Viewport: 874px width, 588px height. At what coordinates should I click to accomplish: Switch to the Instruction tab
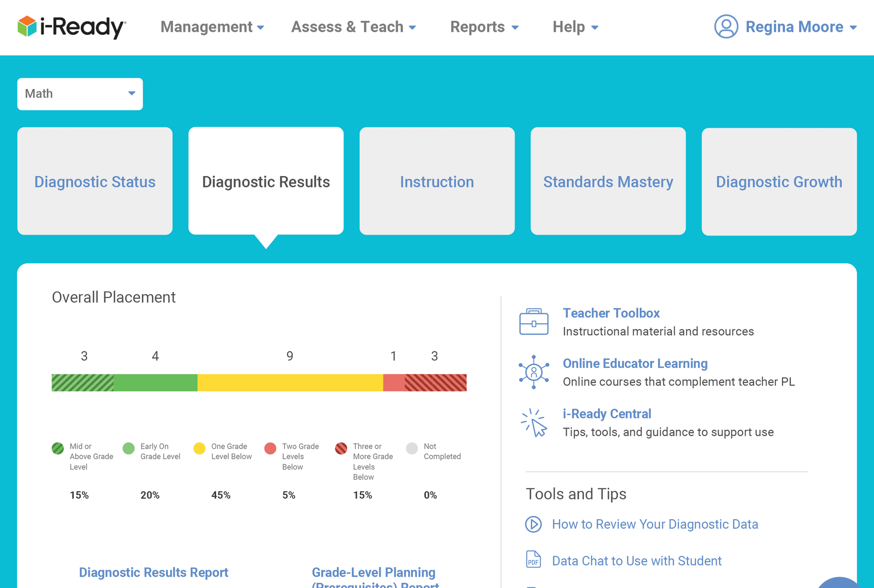[x=437, y=181]
